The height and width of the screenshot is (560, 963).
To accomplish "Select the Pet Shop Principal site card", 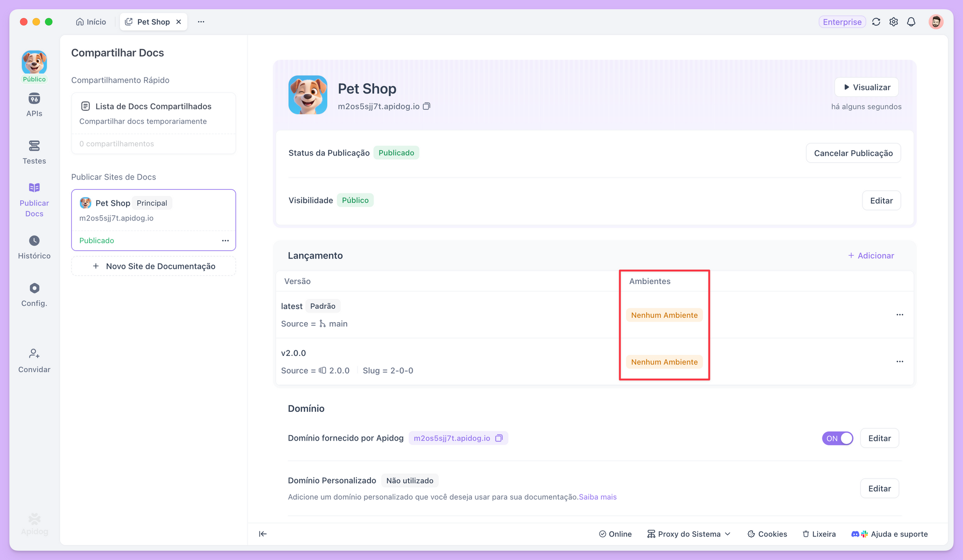I will 154,220.
